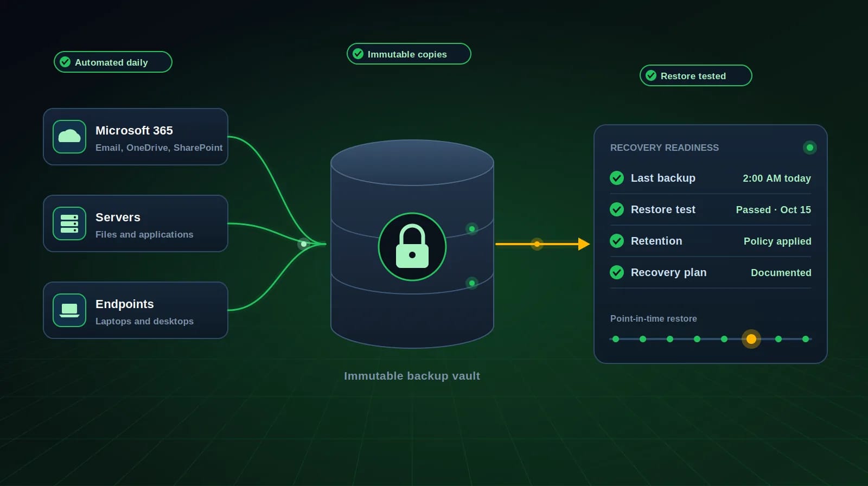Pick the first green point on restore timeline
Image resolution: width=868 pixels, height=486 pixels.
click(x=616, y=339)
